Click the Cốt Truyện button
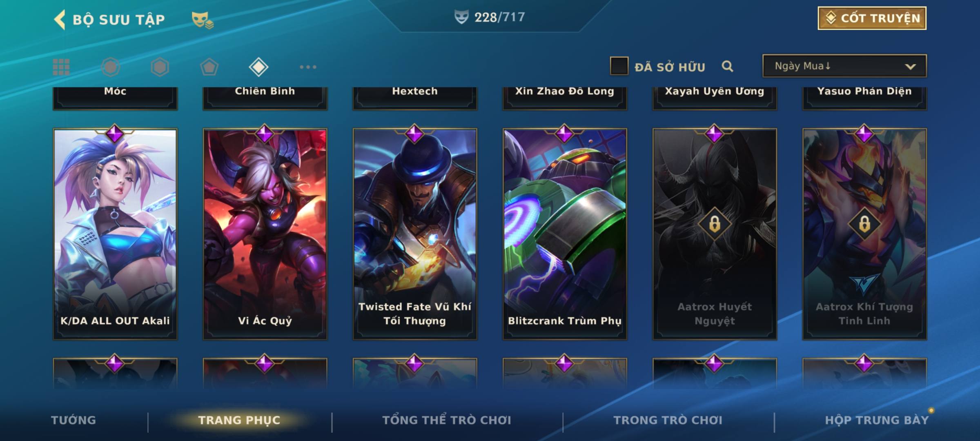This screenshot has width=980, height=441. pyautogui.click(x=872, y=18)
